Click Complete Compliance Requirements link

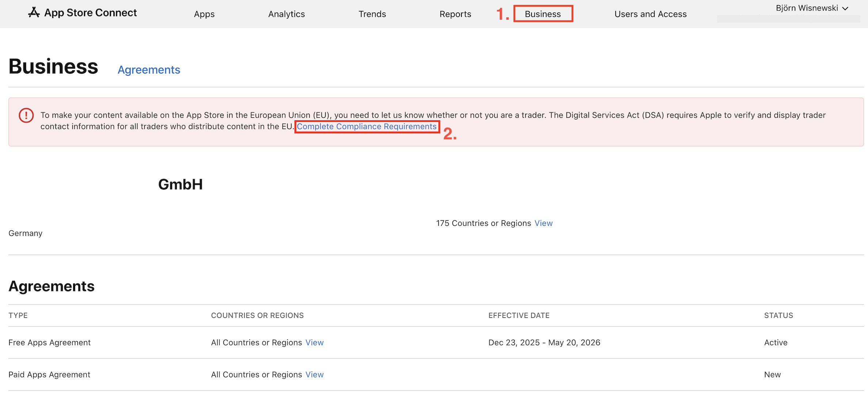(x=366, y=126)
